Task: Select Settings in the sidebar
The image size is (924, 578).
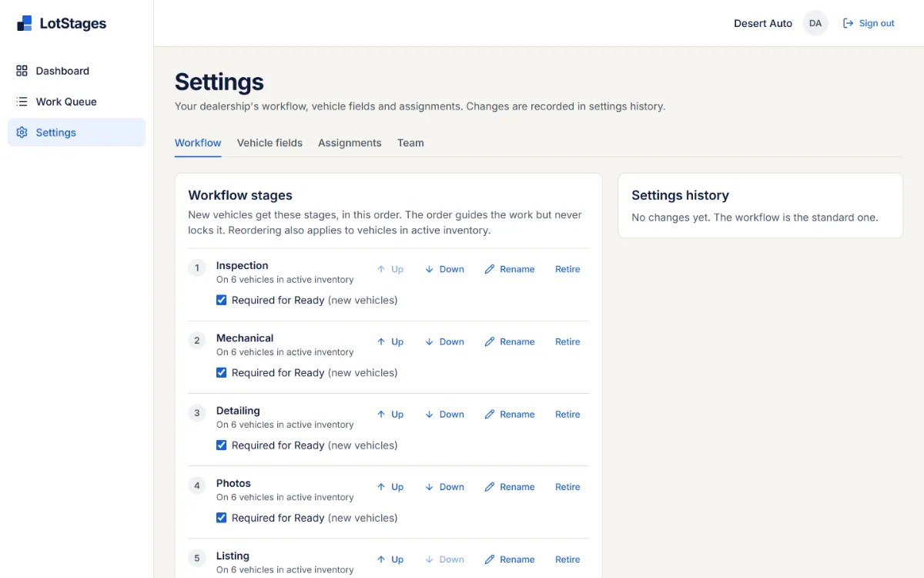Action: click(x=76, y=133)
